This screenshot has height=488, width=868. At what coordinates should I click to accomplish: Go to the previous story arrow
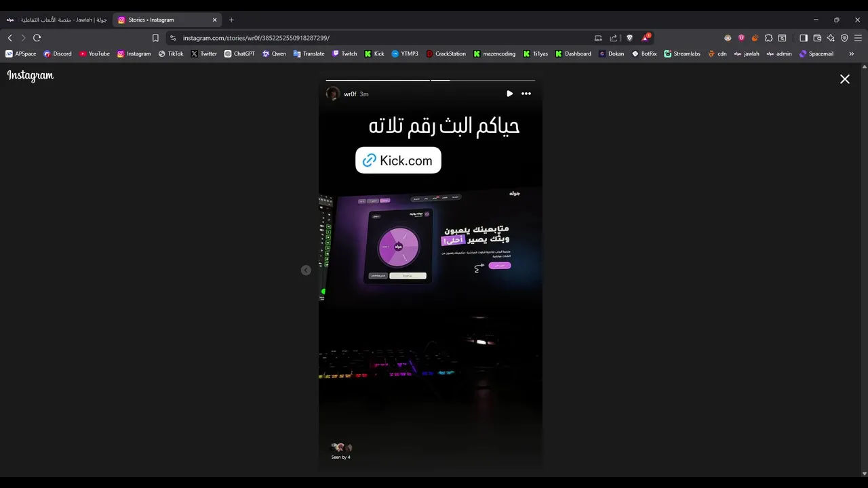(306, 270)
